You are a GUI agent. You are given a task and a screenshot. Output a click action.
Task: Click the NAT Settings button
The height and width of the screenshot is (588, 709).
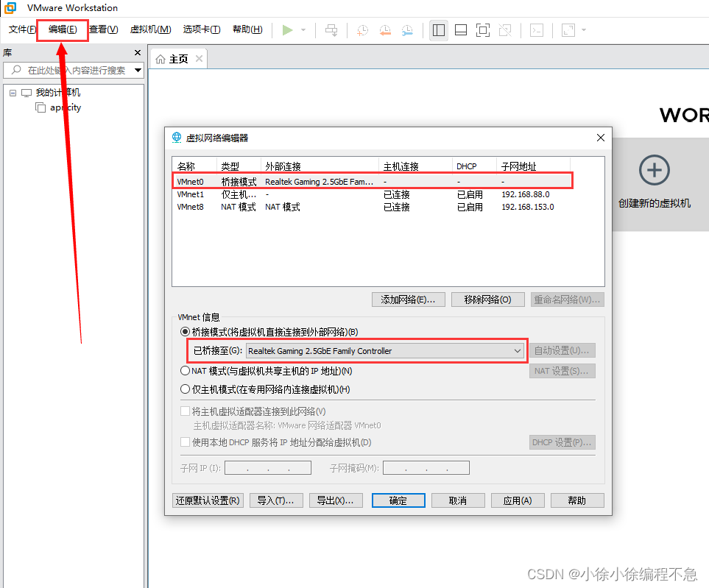tap(562, 371)
